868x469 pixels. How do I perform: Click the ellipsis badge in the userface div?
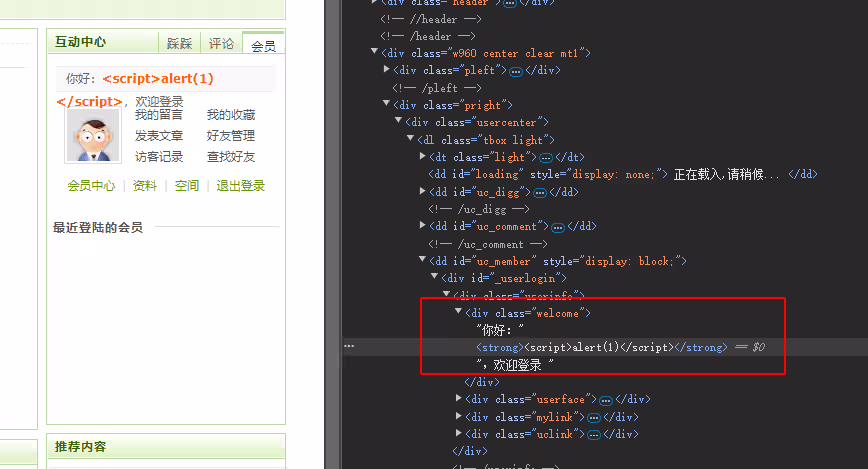click(605, 400)
